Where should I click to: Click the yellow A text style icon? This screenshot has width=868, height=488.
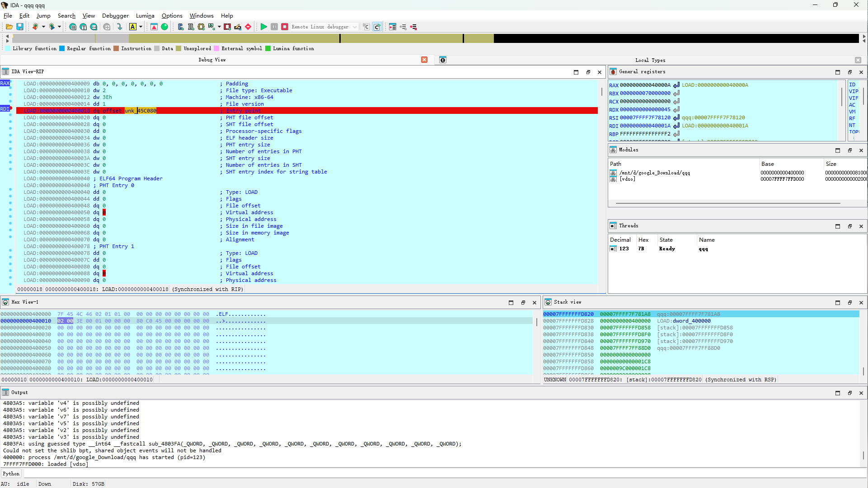133,27
